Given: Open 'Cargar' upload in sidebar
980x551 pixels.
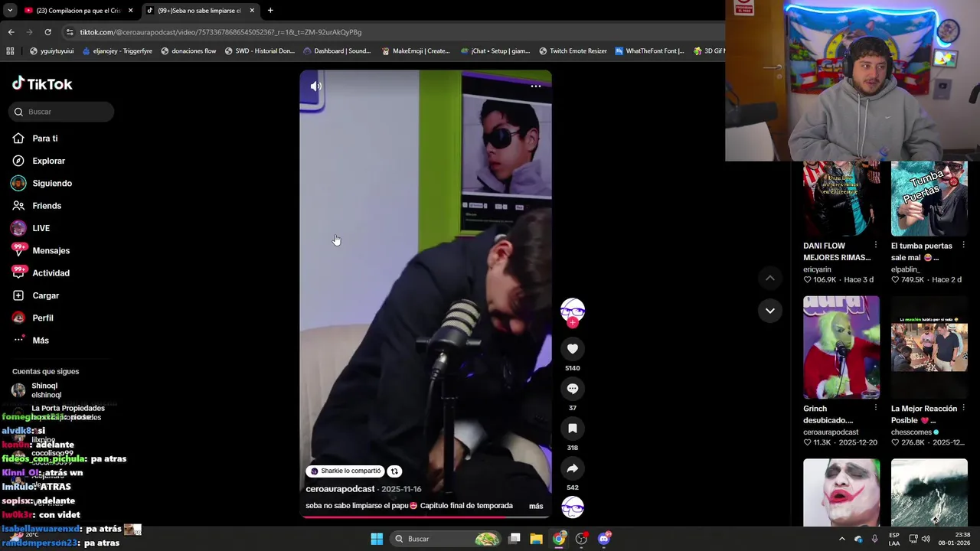Looking at the screenshot, I should pos(45,295).
